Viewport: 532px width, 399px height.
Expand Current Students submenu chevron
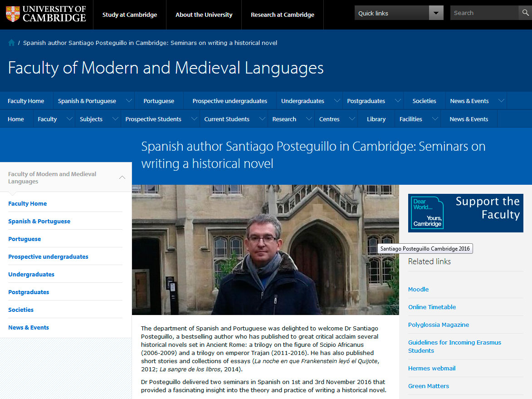(262, 119)
